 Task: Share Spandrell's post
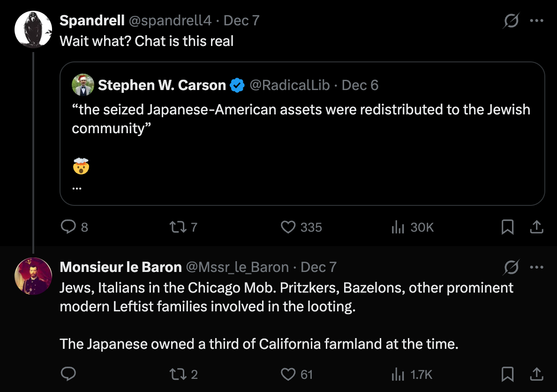point(536,227)
